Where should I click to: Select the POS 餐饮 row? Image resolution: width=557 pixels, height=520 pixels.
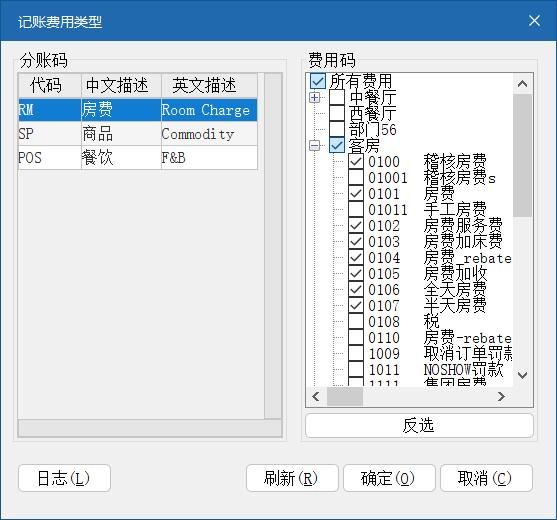(138, 157)
